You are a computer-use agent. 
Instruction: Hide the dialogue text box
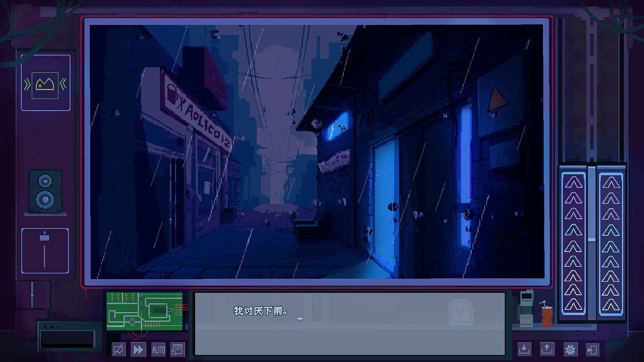coord(118,350)
